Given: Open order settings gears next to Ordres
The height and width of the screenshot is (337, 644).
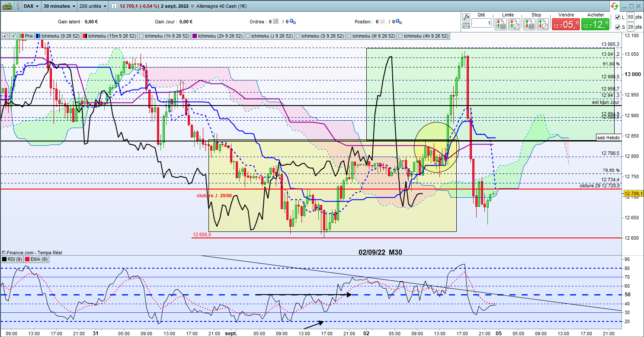Looking at the screenshot, I should coord(292,22).
